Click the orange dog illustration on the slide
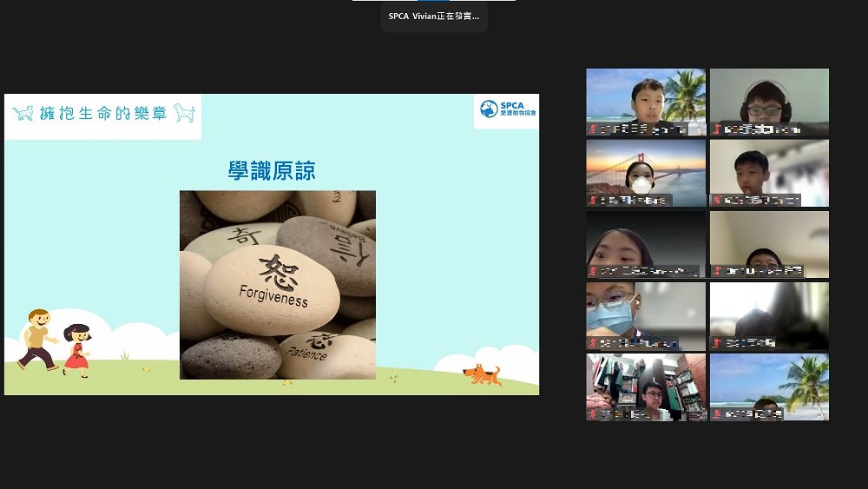Screen dimensions: 868x489 point(482,374)
